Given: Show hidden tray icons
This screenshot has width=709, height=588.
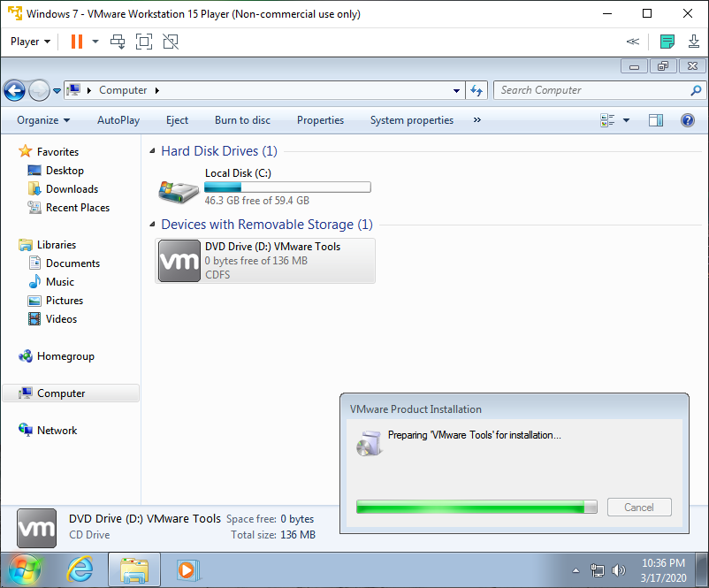Looking at the screenshot, I should 576,570.
